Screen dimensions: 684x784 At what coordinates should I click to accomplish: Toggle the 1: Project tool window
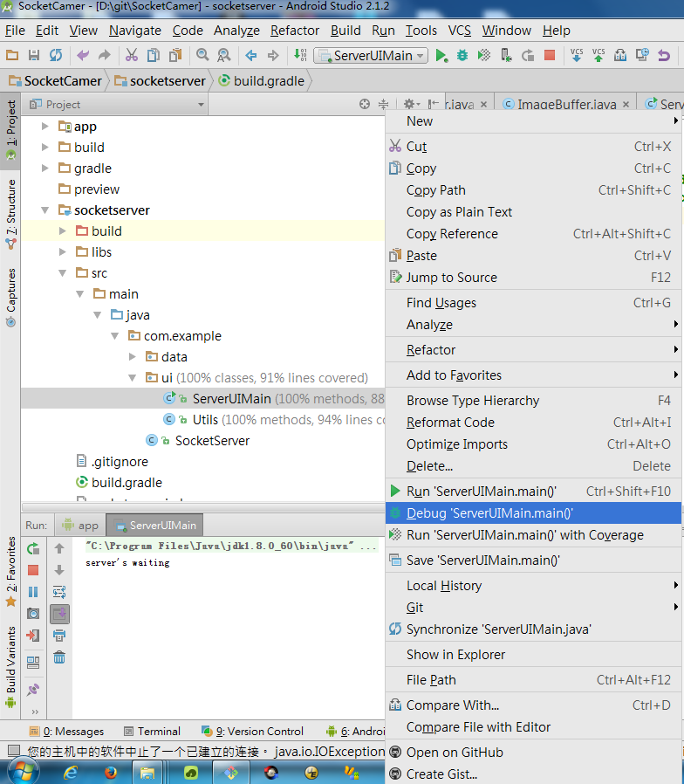point(10,129)
